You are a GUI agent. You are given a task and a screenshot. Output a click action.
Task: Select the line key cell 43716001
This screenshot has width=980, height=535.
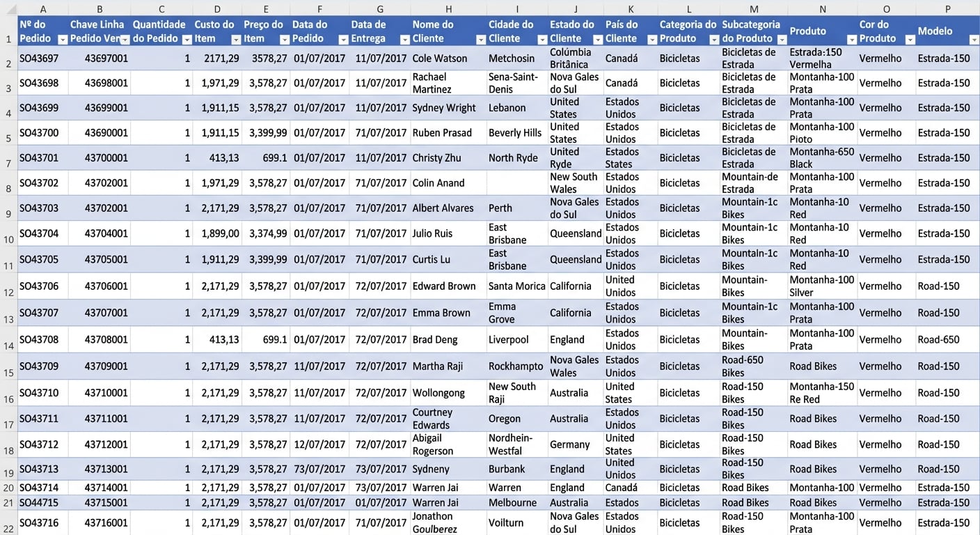pyautogui.click(x=100, y=522)
